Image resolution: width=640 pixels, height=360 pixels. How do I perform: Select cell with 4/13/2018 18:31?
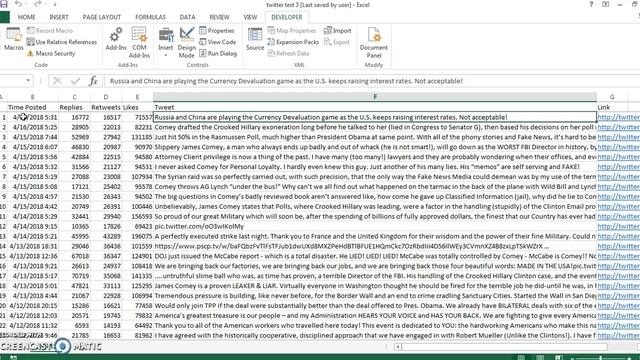coord(32,246)
